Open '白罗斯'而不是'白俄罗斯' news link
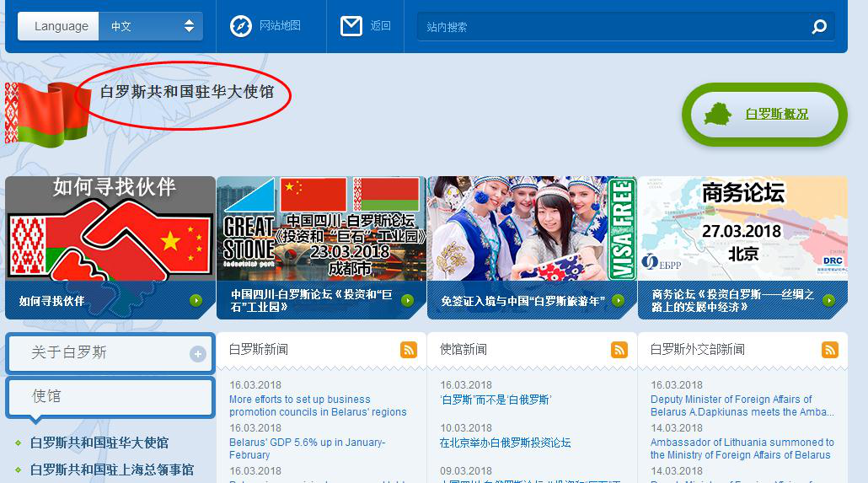The image size is (868, 483). pos(496,400)
